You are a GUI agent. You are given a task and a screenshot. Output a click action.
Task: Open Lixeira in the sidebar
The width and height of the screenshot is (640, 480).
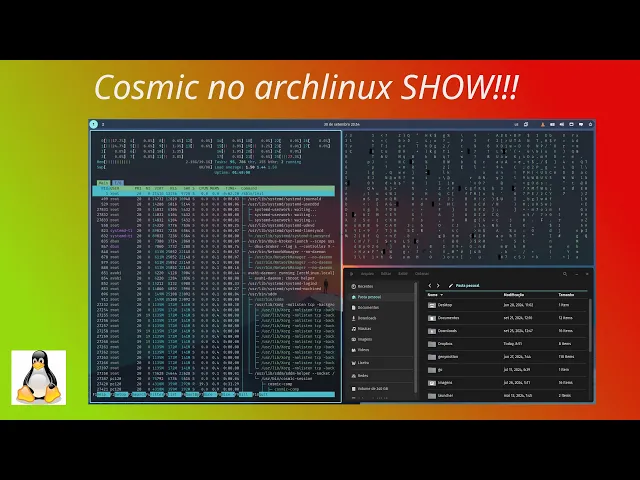(x=382, y=363)
